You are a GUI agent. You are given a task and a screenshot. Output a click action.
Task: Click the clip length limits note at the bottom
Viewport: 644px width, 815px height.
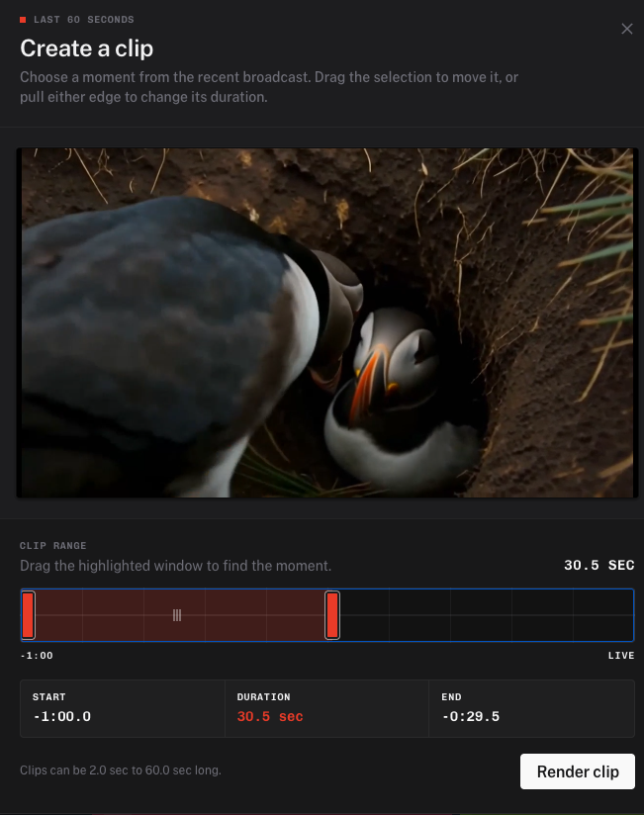(121, 770)
